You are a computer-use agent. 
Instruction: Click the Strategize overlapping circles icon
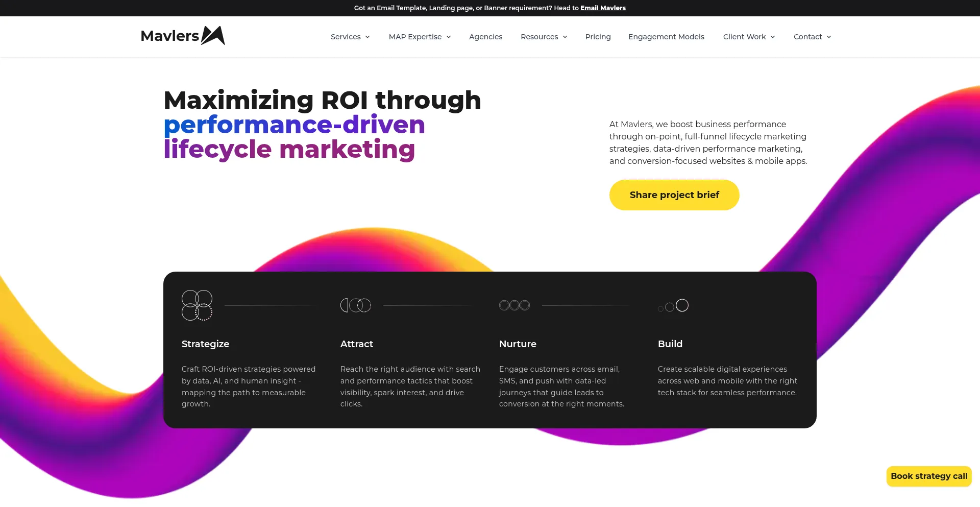pyautogui.click(x=197, y=305)
